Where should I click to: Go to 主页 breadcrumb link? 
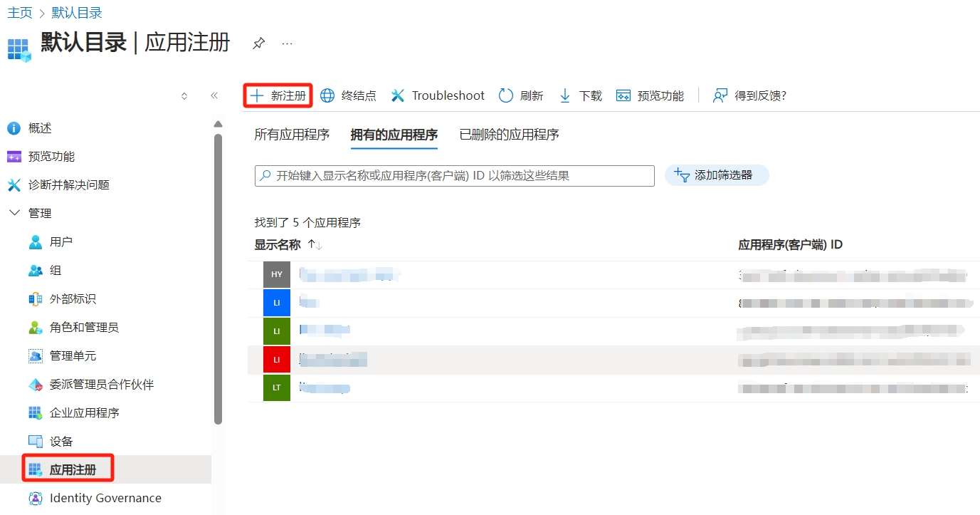[x=19, y=13]
